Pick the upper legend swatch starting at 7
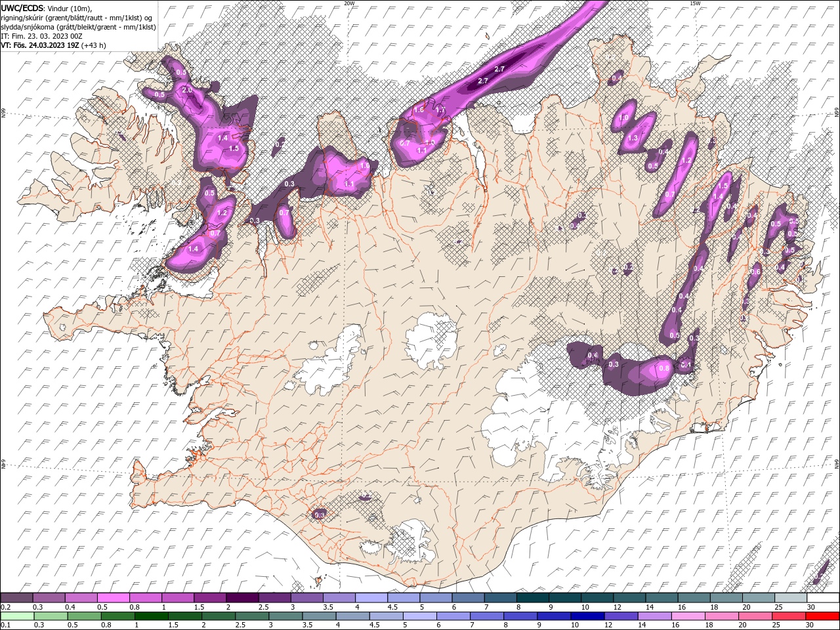Image resolution: width=840 pixels, height=630 pixels. [x=499, y=597]
